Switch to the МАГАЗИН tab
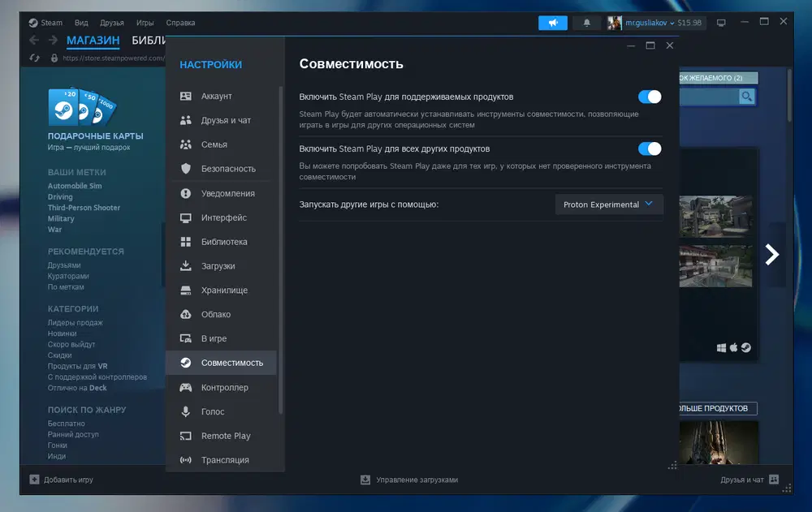812x512 pixels. click(93, 41)
